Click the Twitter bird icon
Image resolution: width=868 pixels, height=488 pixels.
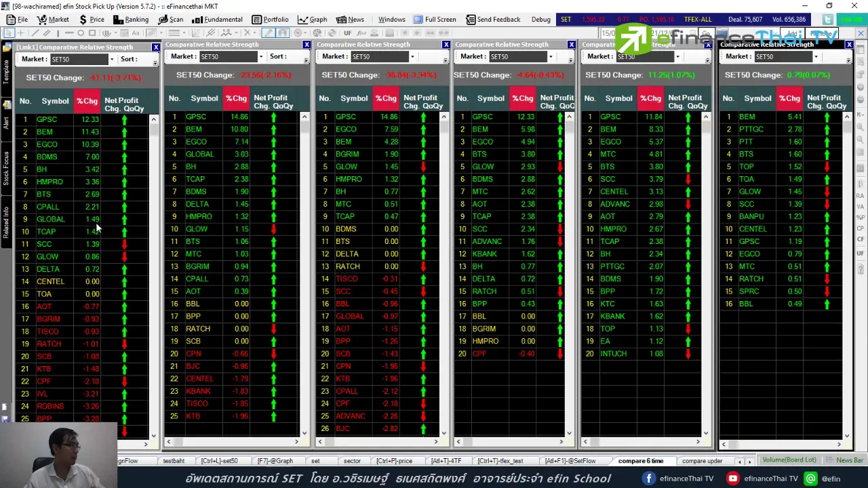(x=828, y=20)
